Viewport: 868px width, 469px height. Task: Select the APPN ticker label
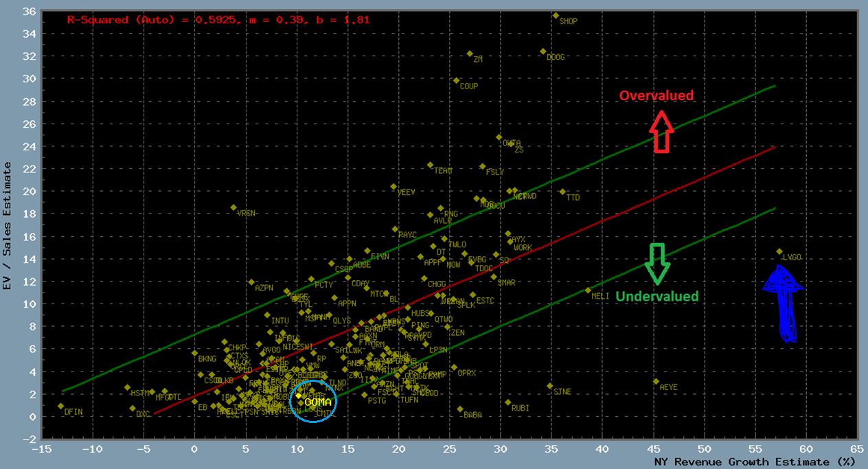347,304
